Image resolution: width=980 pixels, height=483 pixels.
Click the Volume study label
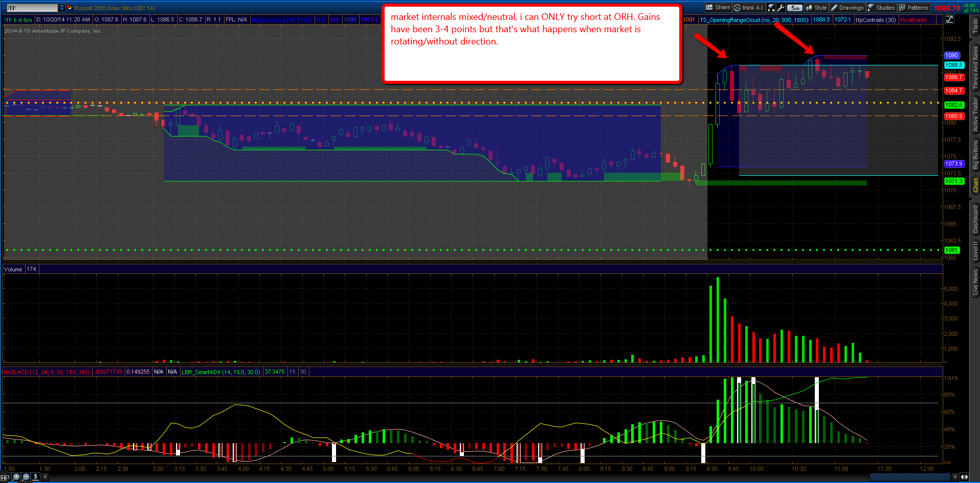coord(13,269)
